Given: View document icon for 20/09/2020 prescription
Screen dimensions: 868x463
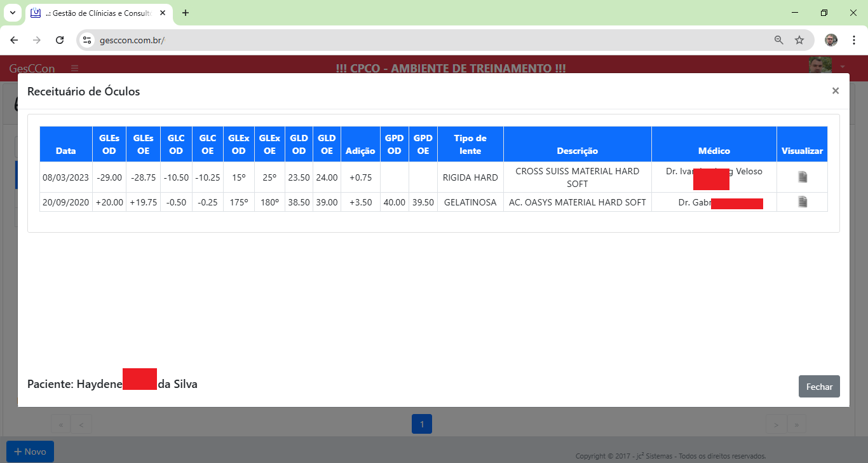Looking at the screenshot, I should pyautogui.click(x=803, y=202).
